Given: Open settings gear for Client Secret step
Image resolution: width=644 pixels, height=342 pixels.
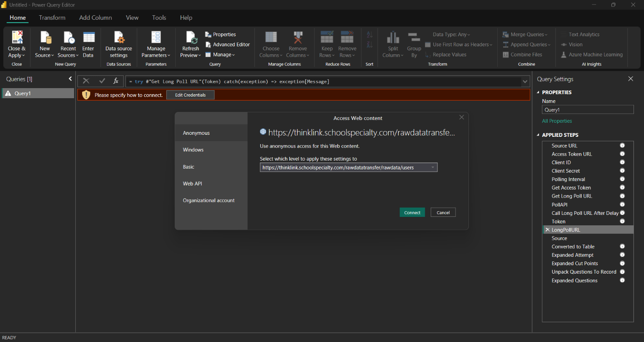Looking at the screenshot, I should point(622,171).
